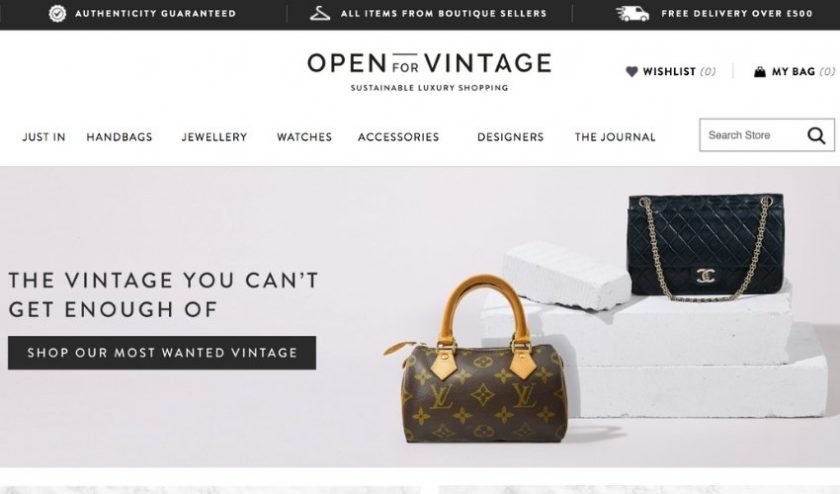Screen dimensions: 840x494
Task: Expand the Designers menu
Action: 511,137
